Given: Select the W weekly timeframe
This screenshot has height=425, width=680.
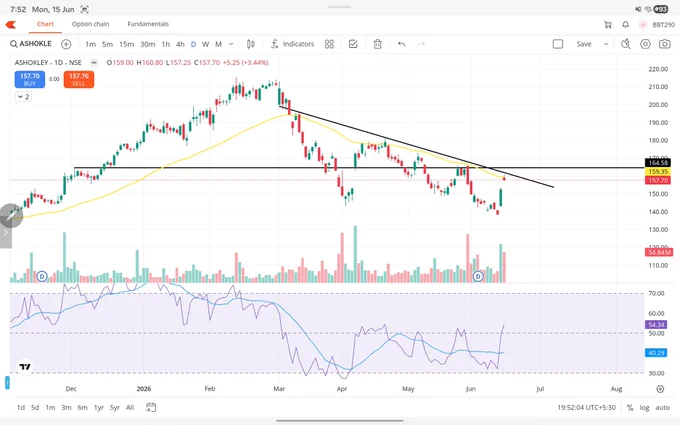Looking at the screenshot, I should (x=206, y=44).
